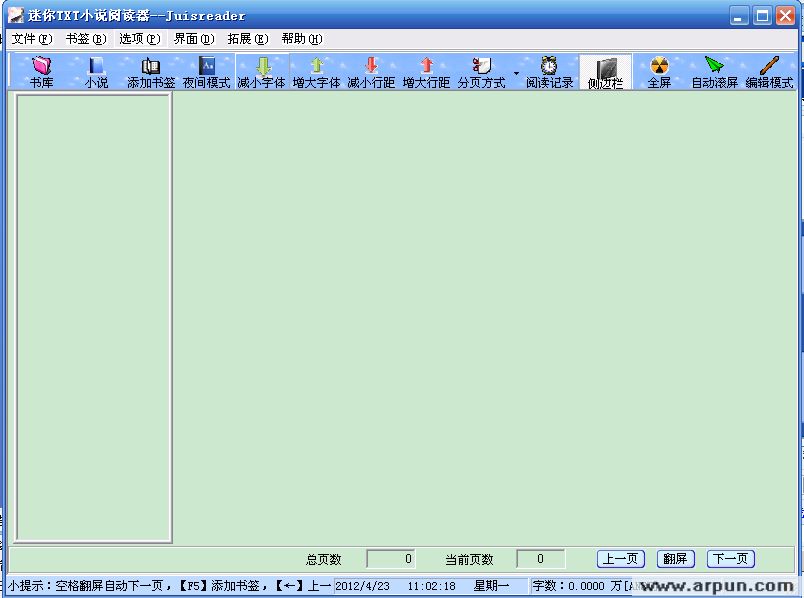Image resolution: width=804 pixels, height=598 pixels.
Task: Click 减小字体 decrease font icon
Action: [x=262, y=72]
